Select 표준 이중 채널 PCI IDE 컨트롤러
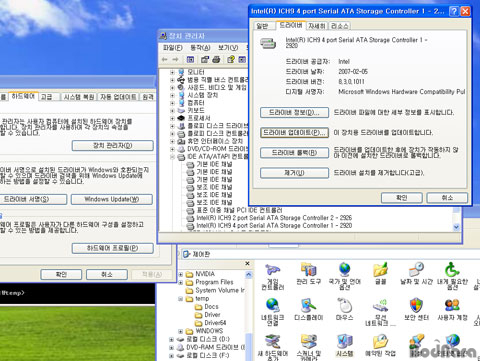The image size is (480, 361). [x=239, y=210]
